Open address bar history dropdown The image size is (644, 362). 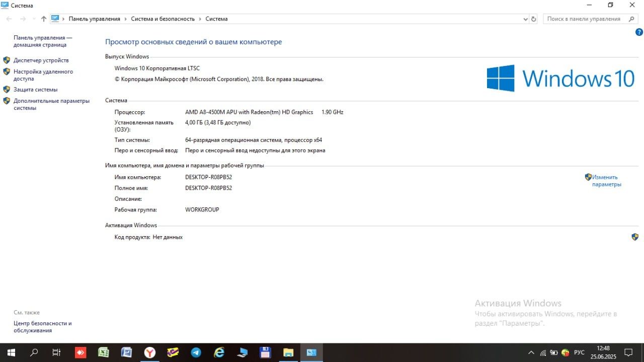pyautogui.click(x=526, y=19)
